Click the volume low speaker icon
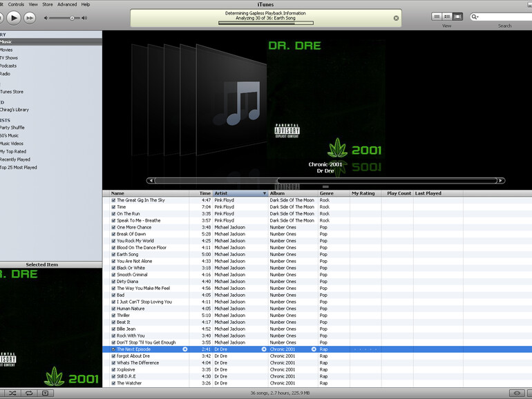Viewport: 532px width, 399px height. click(46, 18)
